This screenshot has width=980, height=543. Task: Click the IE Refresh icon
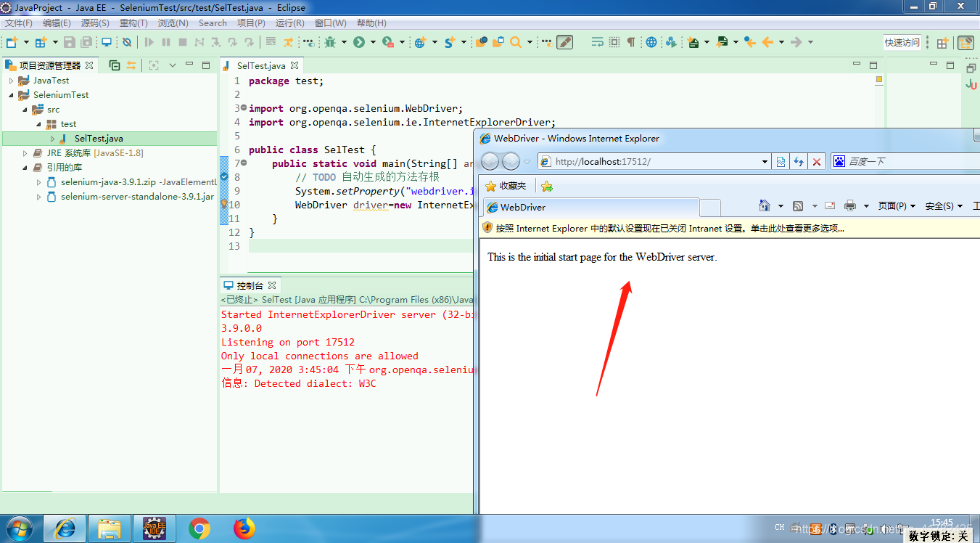(x=799, y=161)
